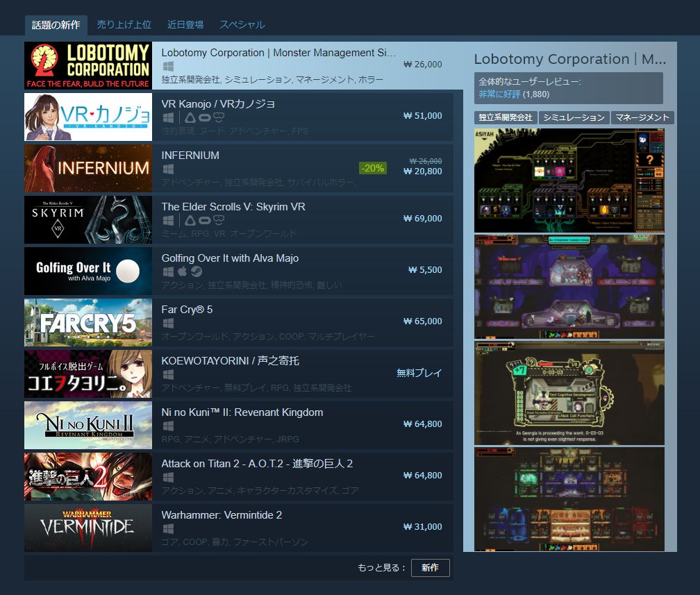Click the 新作 see-more button

coord(430,567)
